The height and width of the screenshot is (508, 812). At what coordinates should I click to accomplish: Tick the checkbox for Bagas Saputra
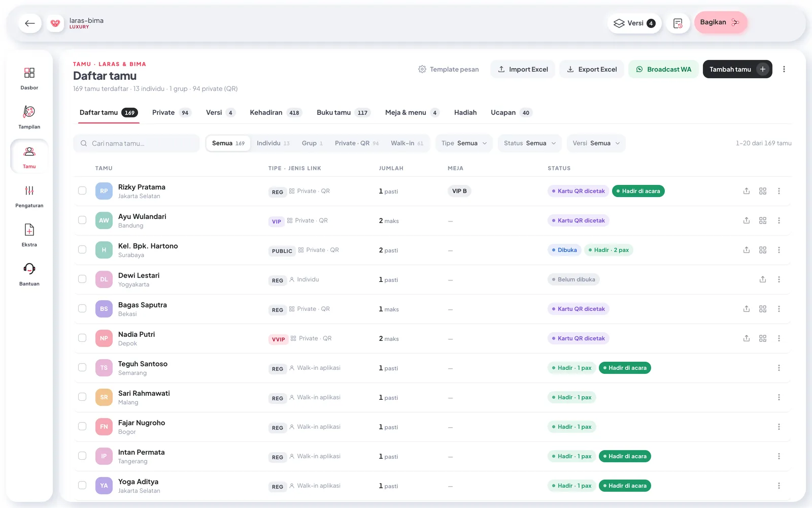(82, 308)
